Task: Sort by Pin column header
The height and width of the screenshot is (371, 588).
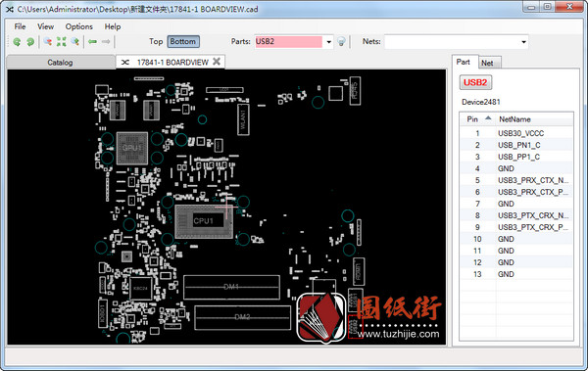Action: click(x=478, y=119)
